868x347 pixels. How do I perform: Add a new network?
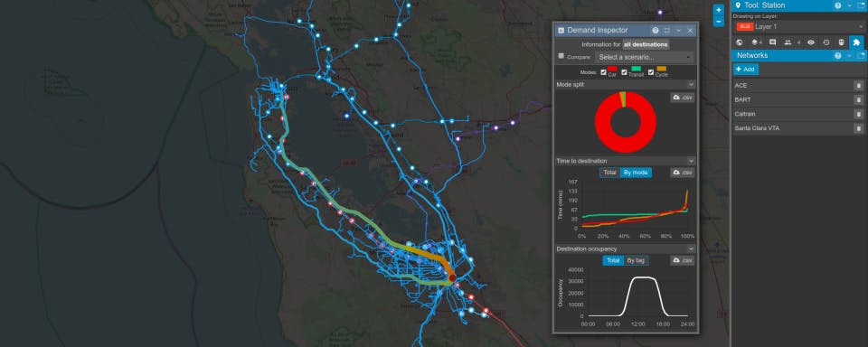coord(746,70)
